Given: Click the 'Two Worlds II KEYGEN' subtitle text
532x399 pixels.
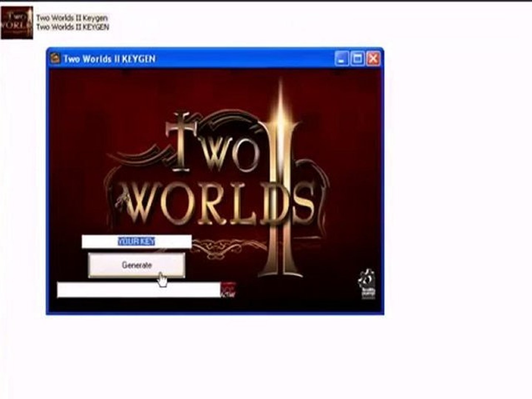Looking at the screenshot, I should (x=72, y=27).
